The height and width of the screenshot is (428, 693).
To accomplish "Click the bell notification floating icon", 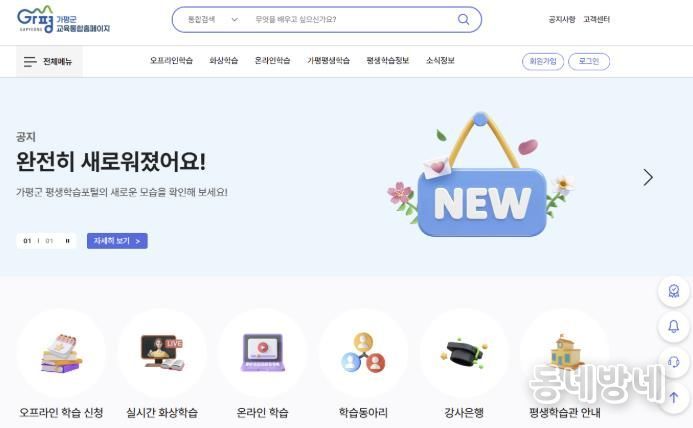I will pyautogui.click(x=674, y=327).
